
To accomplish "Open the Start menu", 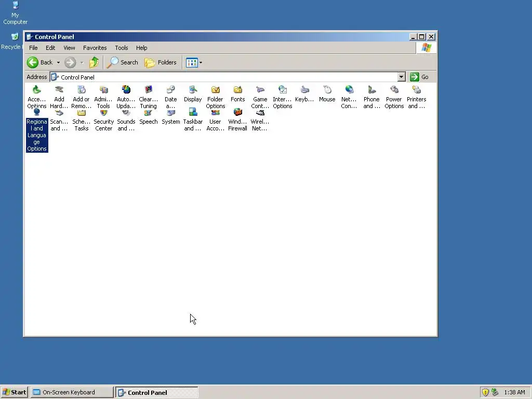I will click(14, 392).
